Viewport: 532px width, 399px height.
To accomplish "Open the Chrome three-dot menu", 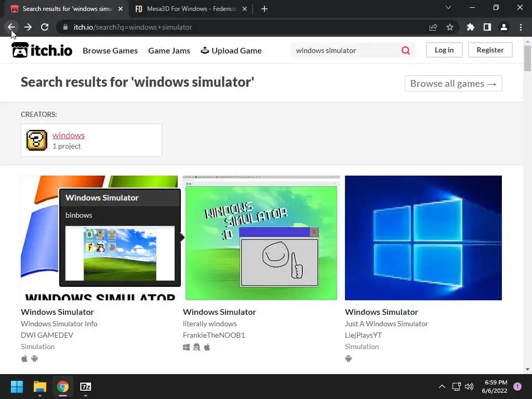I will point(521,27).
